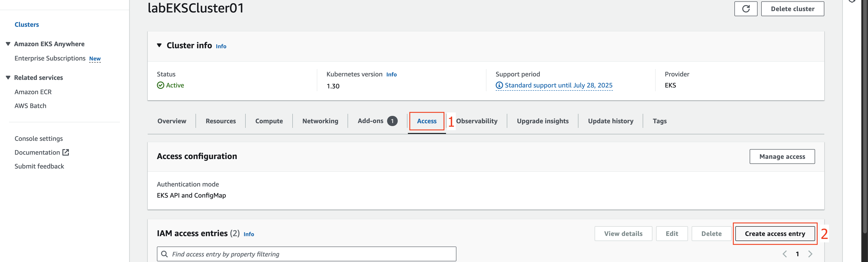This screenshot has width=868, height=262.
Task: Open the Compute tab
Action: (x=269, y=121)
